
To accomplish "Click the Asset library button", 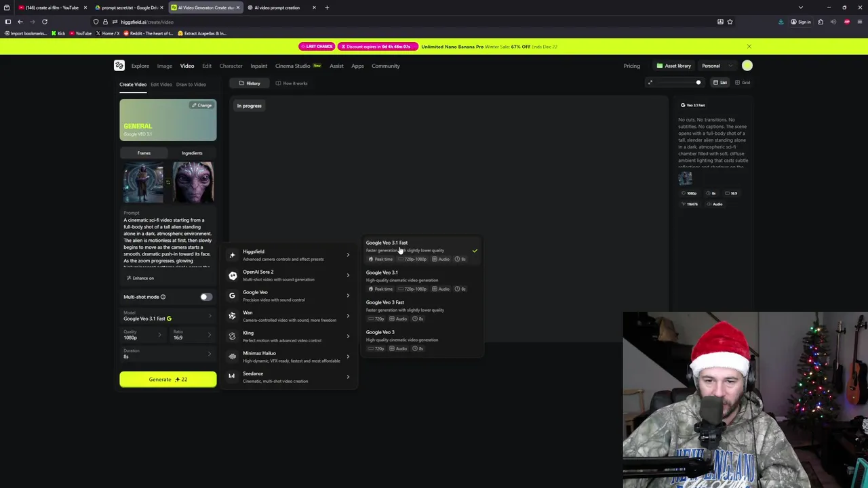I will 674,66.
